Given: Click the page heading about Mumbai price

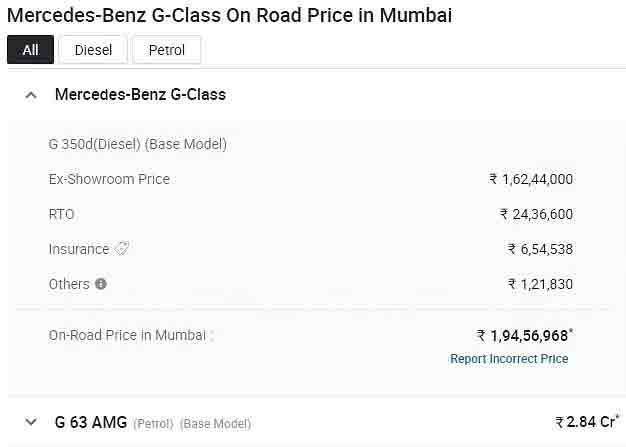Looking at the screenshot, I should 229,15.
